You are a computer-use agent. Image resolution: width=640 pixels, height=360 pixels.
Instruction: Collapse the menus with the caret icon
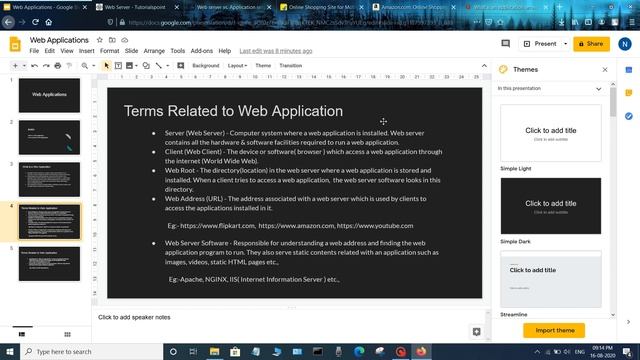(484, 66)
